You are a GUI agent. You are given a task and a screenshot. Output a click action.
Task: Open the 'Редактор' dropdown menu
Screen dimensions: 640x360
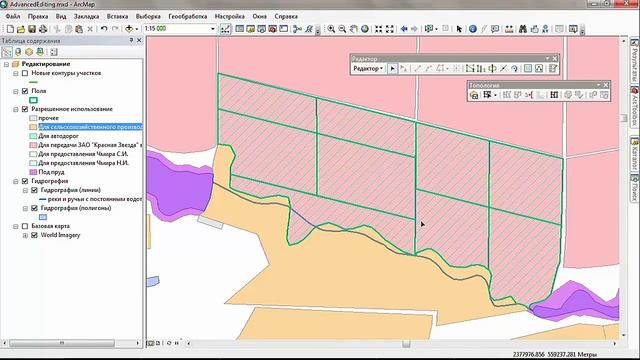(x=368, y=69)
